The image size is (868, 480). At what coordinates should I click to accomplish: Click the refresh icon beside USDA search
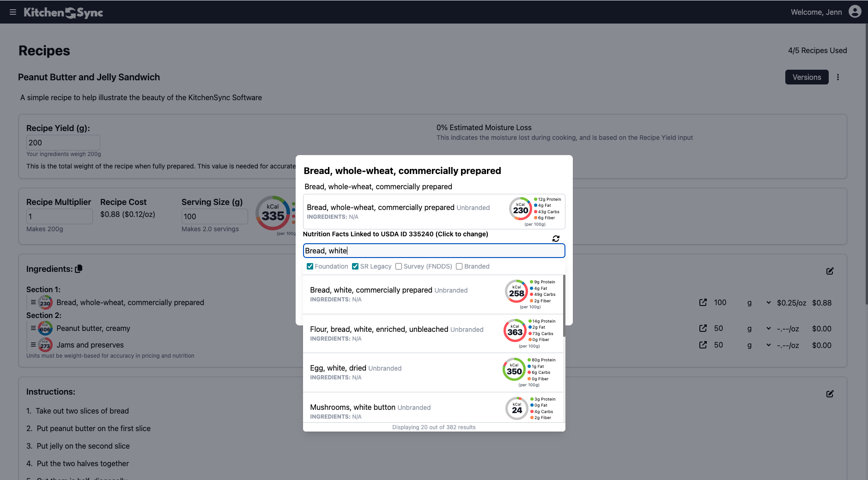pyautogui.click(x=556, y=239)
